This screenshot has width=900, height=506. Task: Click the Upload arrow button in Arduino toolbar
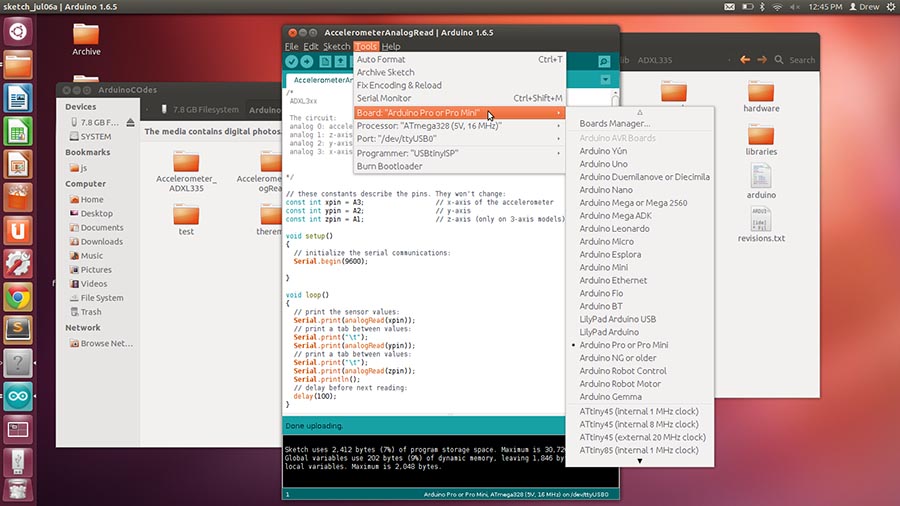[307, 61]
